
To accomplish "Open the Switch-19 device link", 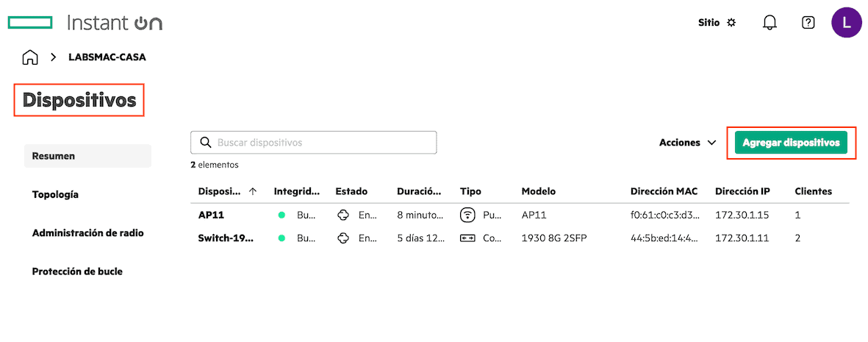I will (x=226, y=238).
